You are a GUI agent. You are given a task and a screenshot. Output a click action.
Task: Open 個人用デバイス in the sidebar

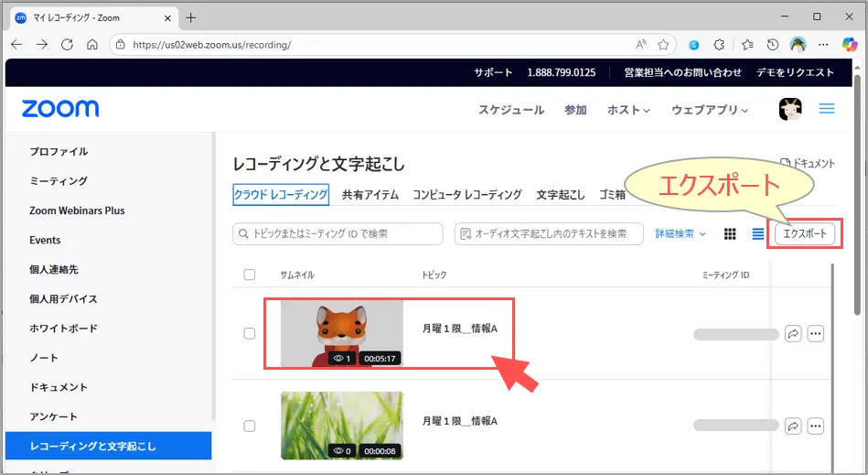click(x=63, y=299)
